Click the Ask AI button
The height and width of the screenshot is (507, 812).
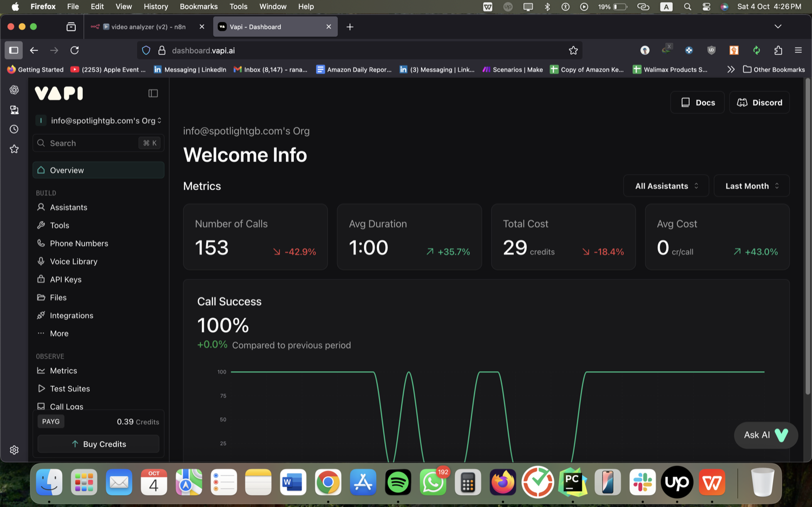(x=765, y=435)
